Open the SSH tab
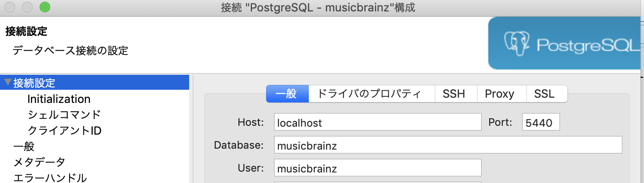 [456, 94]
